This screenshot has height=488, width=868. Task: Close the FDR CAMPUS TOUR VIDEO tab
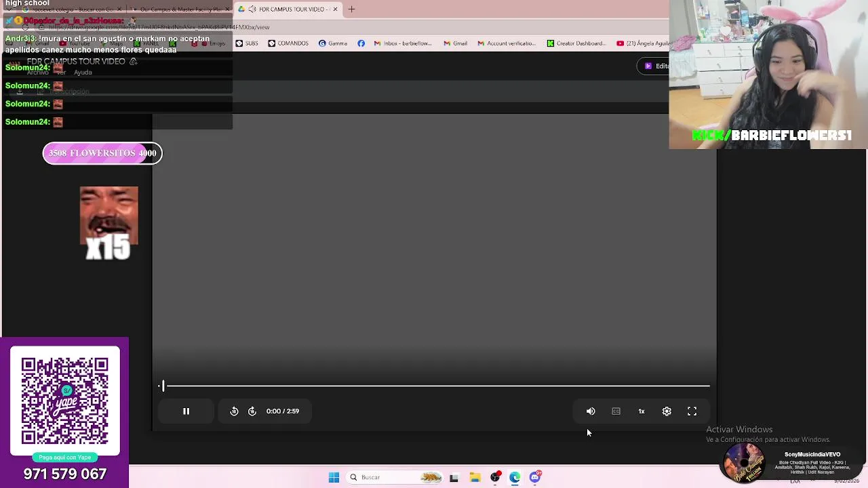[x=335, y=9]
